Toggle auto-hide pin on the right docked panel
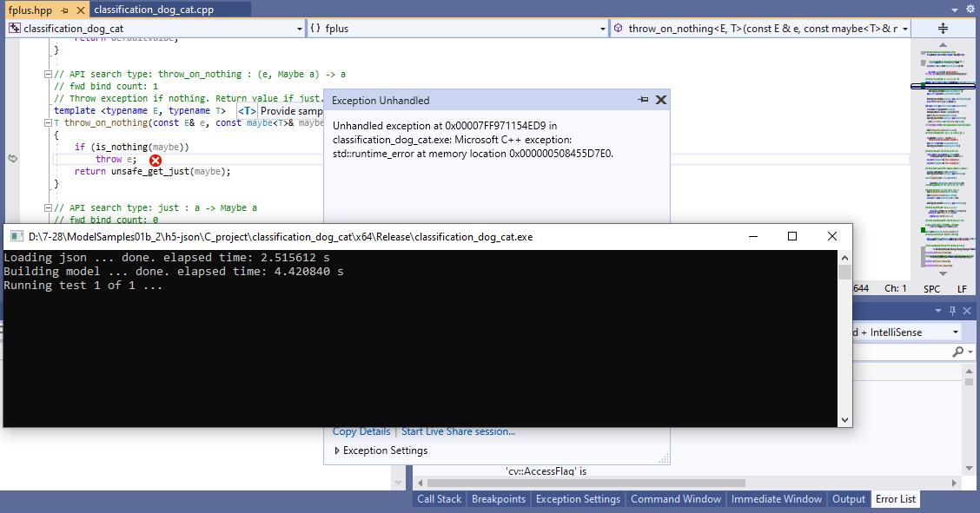980x513 pixels. 952,311
